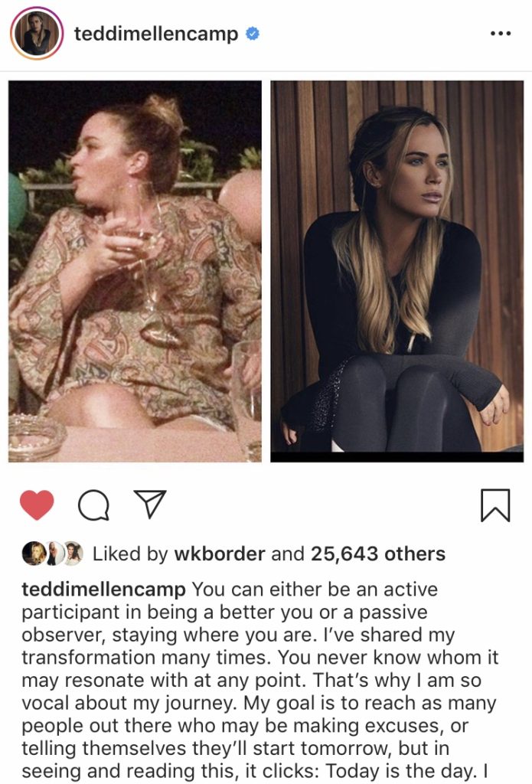This screenshot has width=532, height=784.
Task: Click the blue verified badge
Action: [x=253, y=34]
